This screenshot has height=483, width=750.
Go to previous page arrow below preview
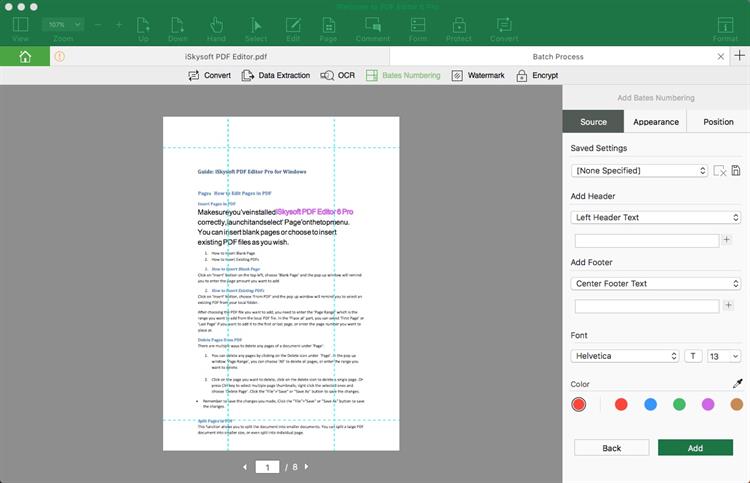point(245,467)
